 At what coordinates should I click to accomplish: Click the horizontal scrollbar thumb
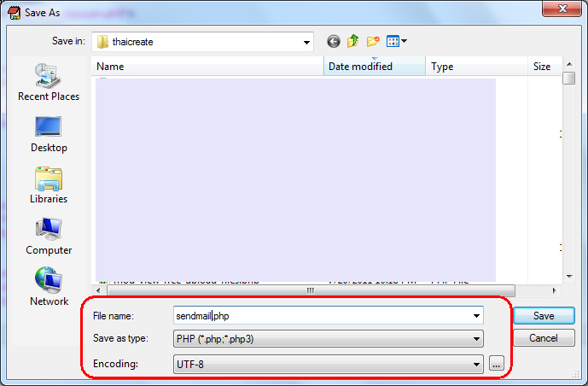311,290
